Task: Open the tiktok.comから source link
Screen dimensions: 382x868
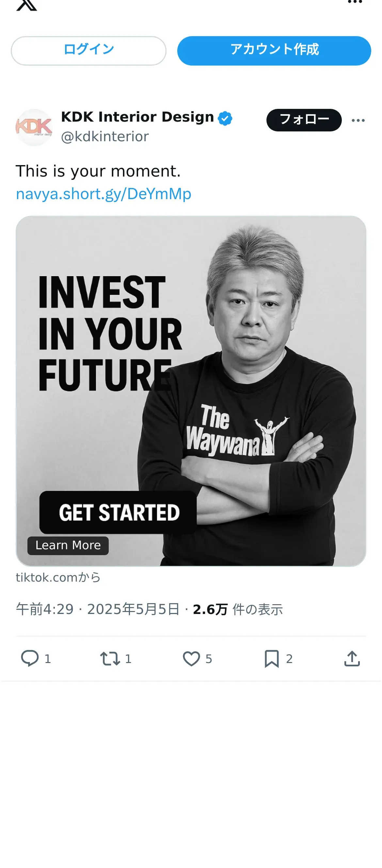Action: coord(58,578)
